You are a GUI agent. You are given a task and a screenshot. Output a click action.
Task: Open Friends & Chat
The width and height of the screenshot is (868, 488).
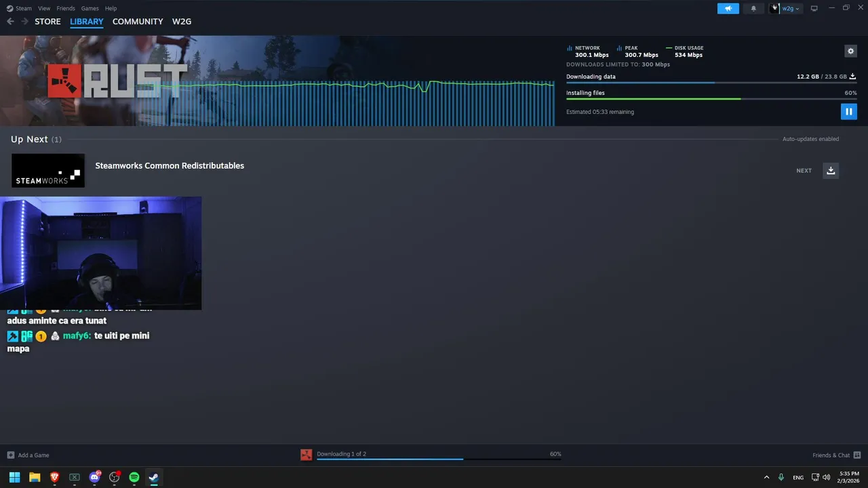click(x=831, y=455)
